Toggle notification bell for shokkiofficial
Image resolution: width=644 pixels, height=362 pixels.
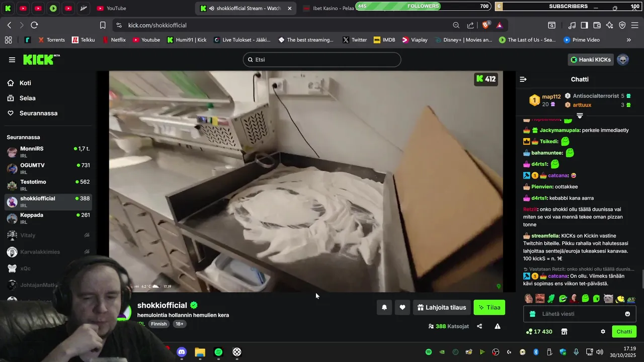pos(384,307)
